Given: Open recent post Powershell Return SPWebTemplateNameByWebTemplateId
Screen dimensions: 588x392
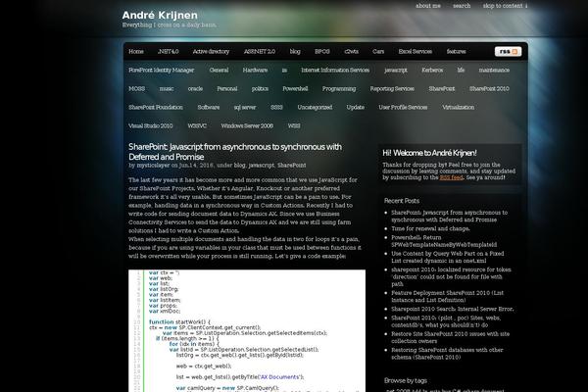Looking at the screenshot, I should [444, 241].
